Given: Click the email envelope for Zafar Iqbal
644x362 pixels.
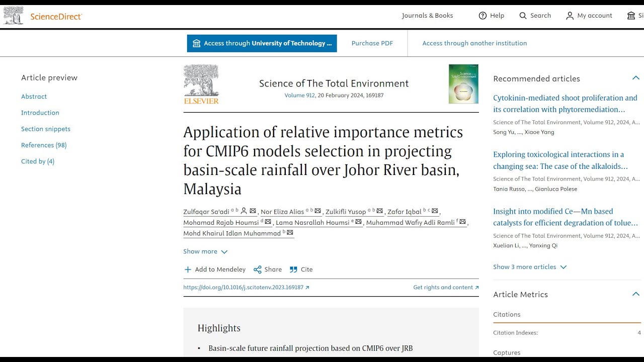Looking at the screenshot, I should 435,211.
